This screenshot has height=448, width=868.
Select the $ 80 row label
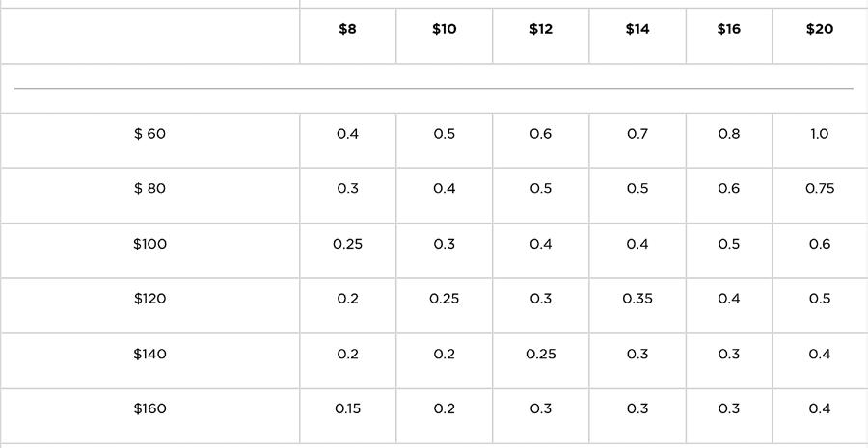[149, 189]
